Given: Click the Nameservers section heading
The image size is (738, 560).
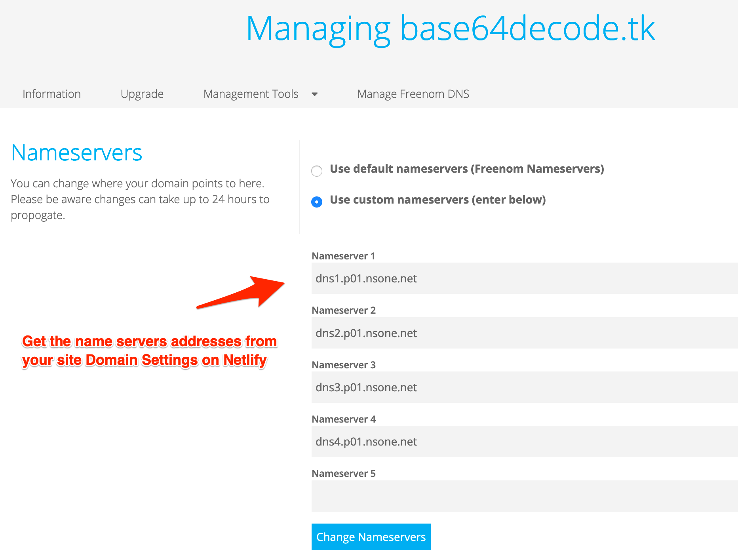Looking at the screenshot, I should click(77, 152).
